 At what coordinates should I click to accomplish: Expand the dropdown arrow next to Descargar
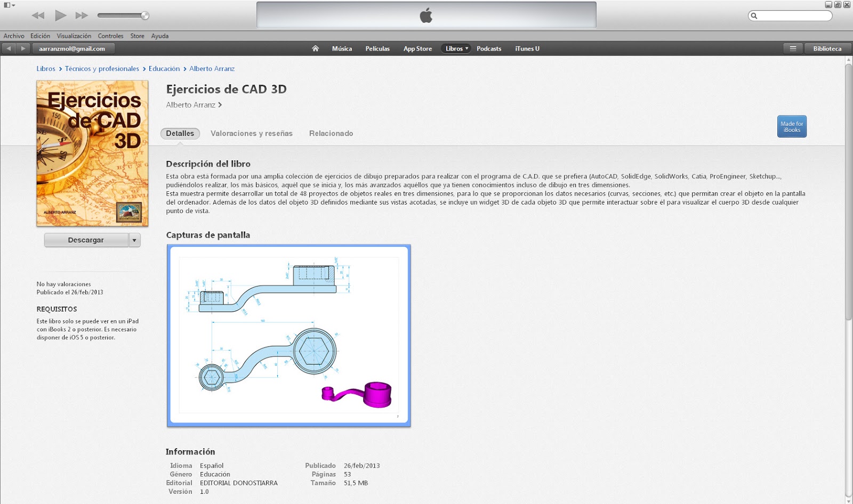(134, 240)
